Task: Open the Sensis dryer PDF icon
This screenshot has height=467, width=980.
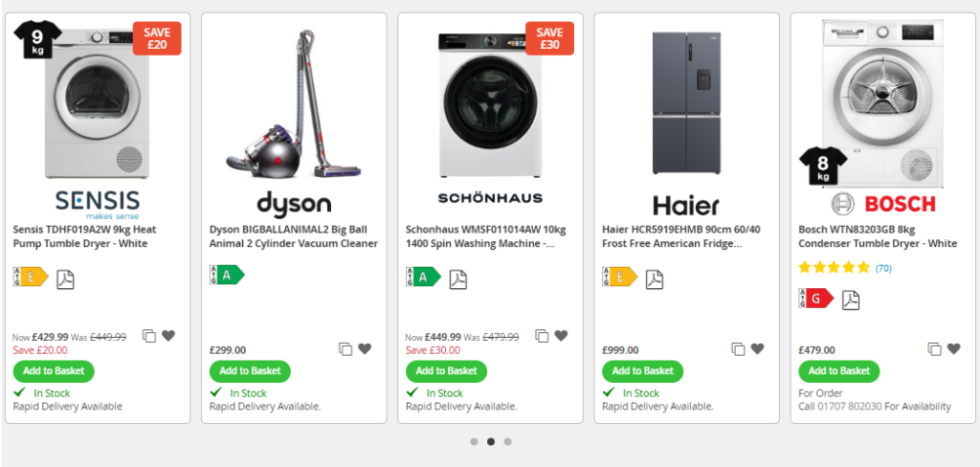Action: point(65,278)
